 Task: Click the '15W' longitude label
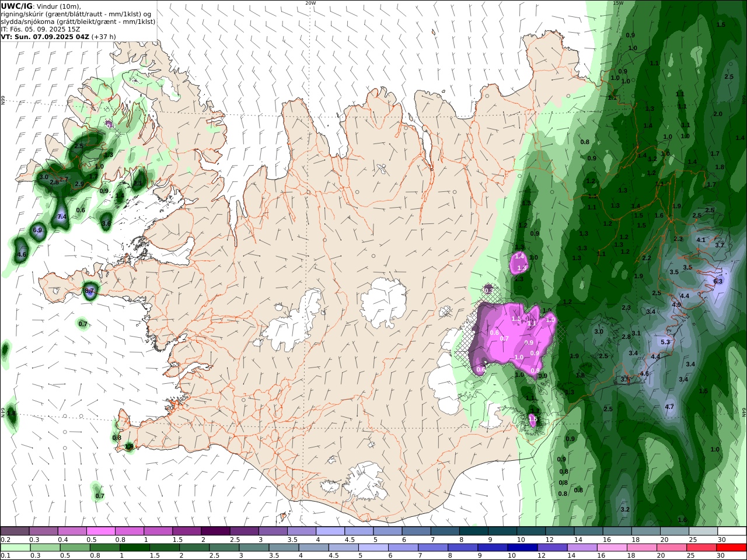point(618,3)
